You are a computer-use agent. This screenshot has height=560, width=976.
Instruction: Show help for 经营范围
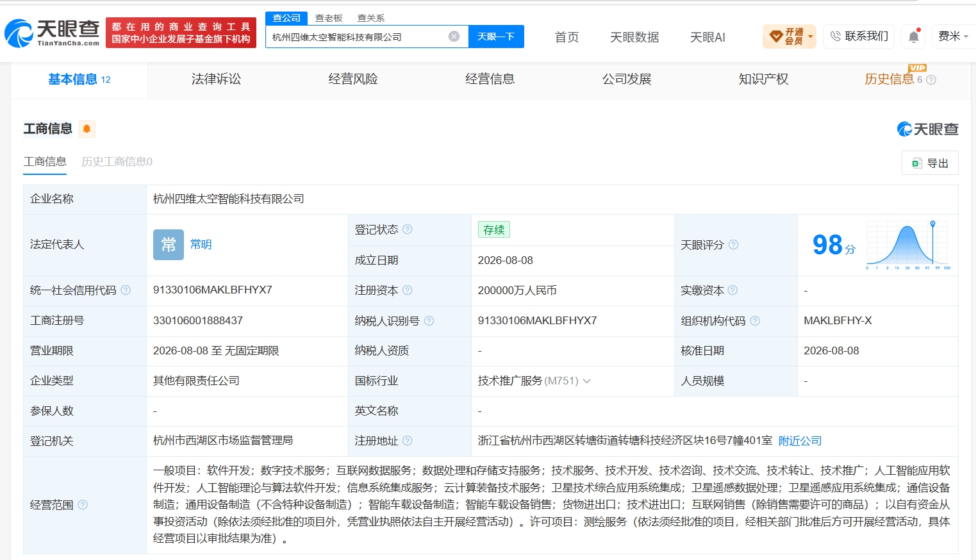tap(83, 505)
